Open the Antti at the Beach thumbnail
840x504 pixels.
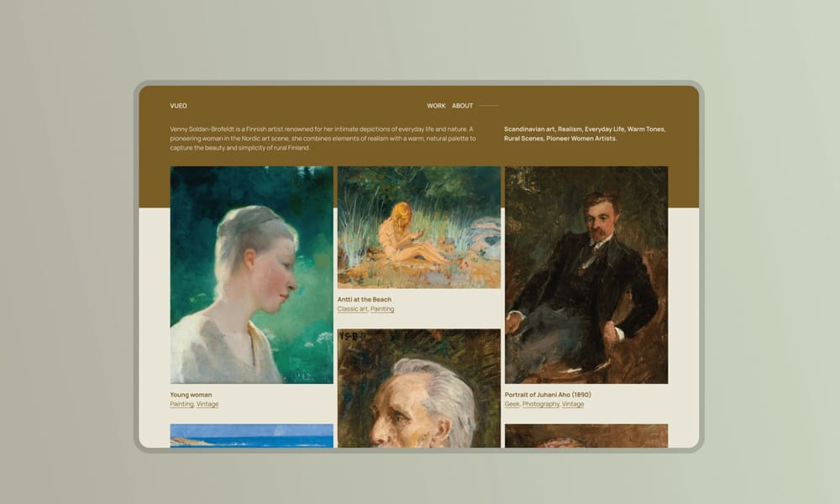(419, 227)
